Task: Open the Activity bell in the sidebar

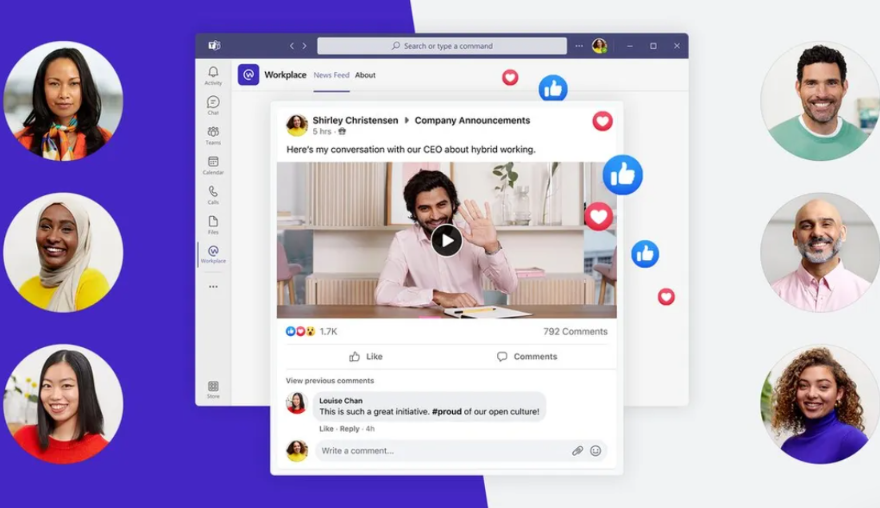Action: click(x=213, y=75)
